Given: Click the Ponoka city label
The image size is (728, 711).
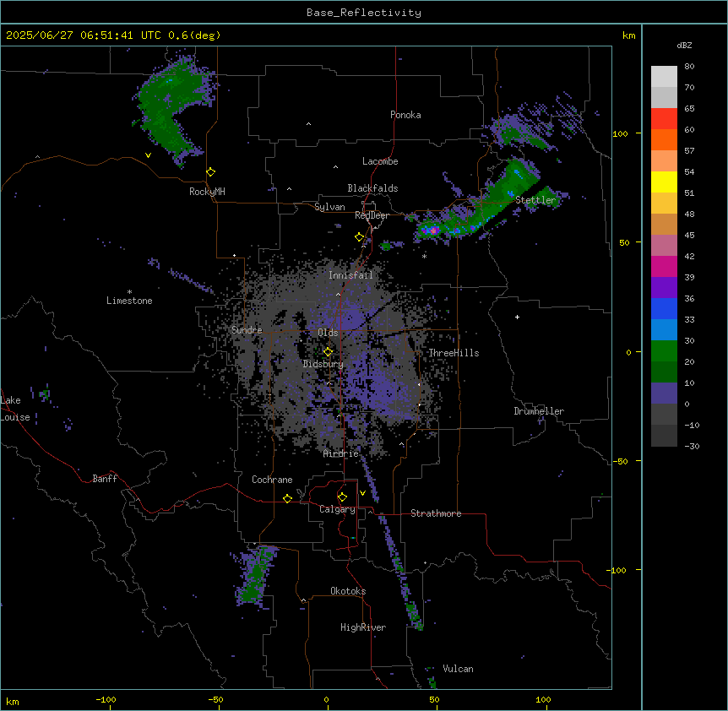Looking at the screenshot, I should [405, 115].
